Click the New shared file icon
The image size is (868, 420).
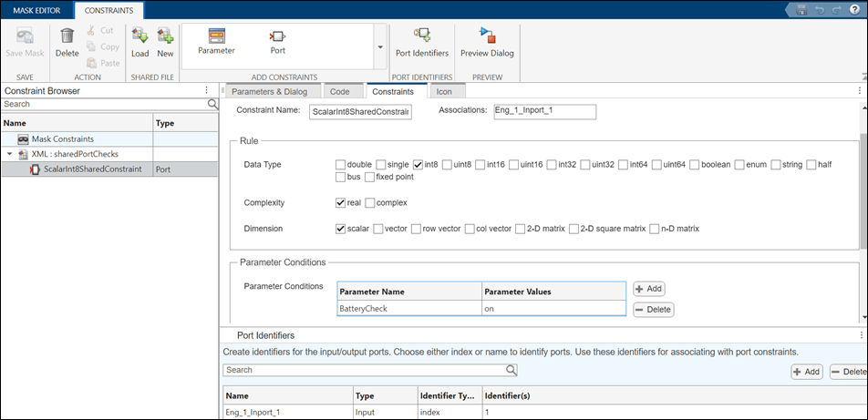(165, 37)
